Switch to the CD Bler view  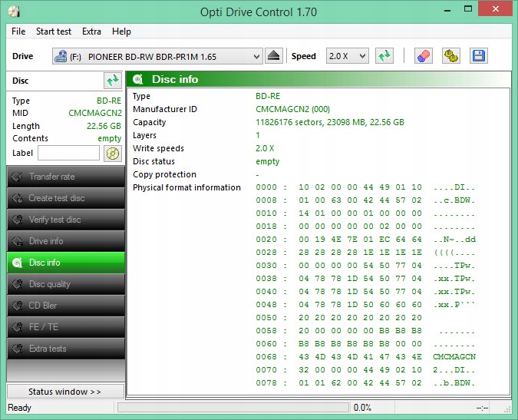pyautogui.click(x=66, y=306)
